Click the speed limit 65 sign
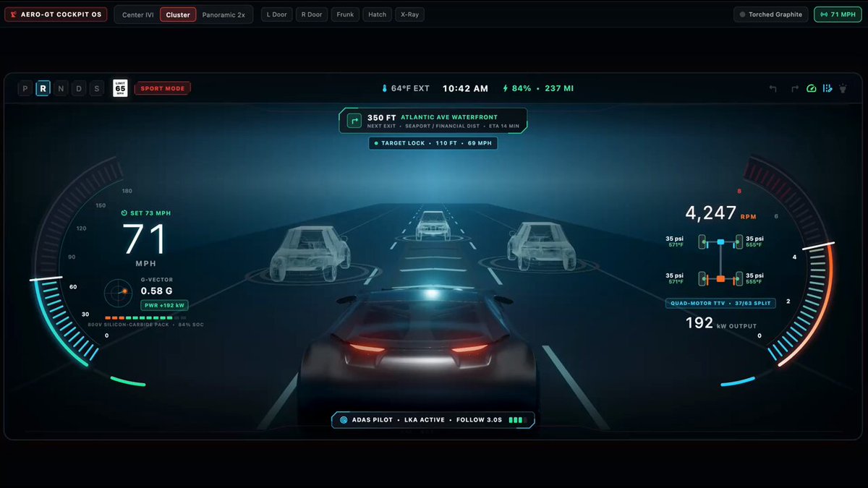Image resolution: width=868 pixels, height=488 pixels. tap(120, 89)
